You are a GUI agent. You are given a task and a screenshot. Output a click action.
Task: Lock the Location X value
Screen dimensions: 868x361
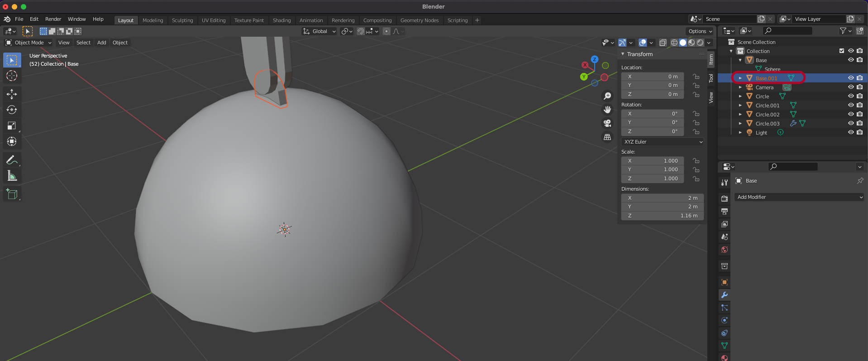pyautogui.click(x=696, y=77)
